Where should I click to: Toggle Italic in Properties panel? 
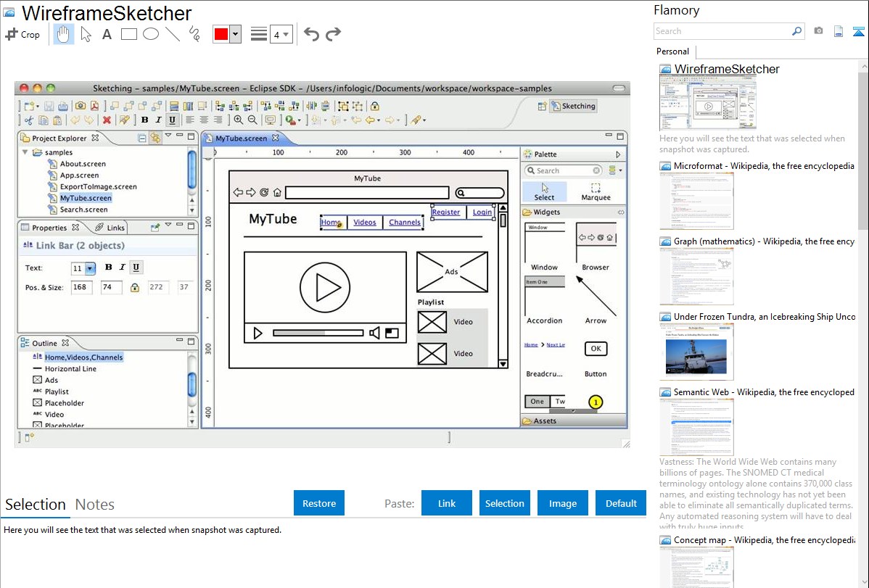click(122, 267)
